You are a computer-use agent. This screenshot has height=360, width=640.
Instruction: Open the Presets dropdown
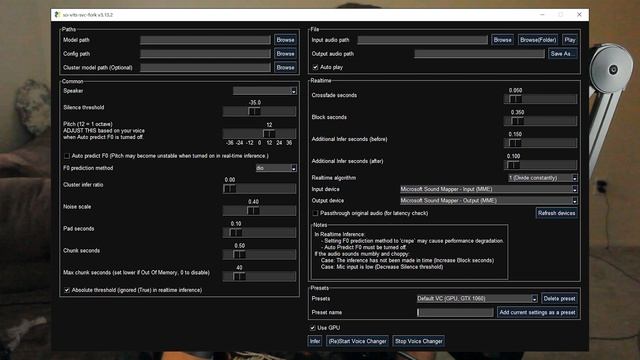[x=477, y=299]
